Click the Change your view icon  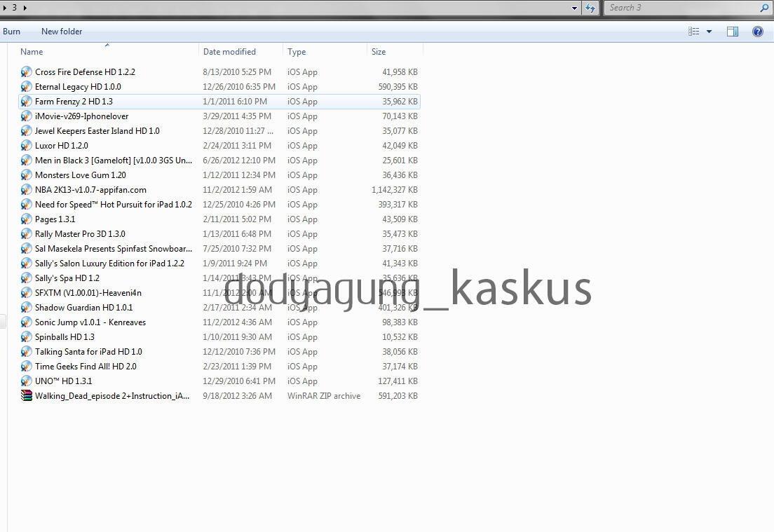point(693,32)
